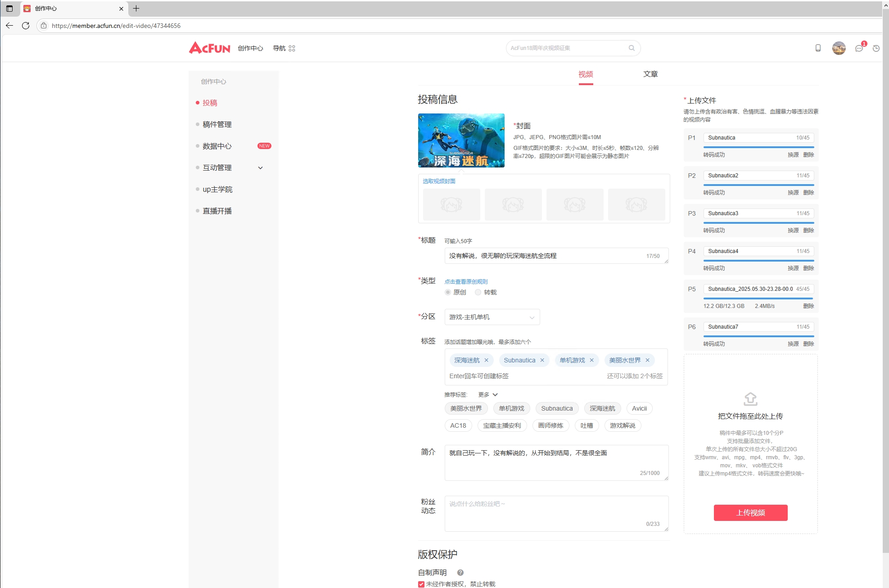Click 换源 for P4 Subnautica4
The width and height of the screenshot is (889, 588).
[x=793, y=268]
